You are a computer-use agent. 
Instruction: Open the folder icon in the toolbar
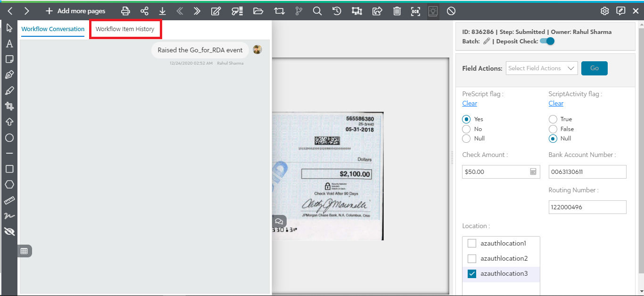pyautogui.click(x=258, y=11)
